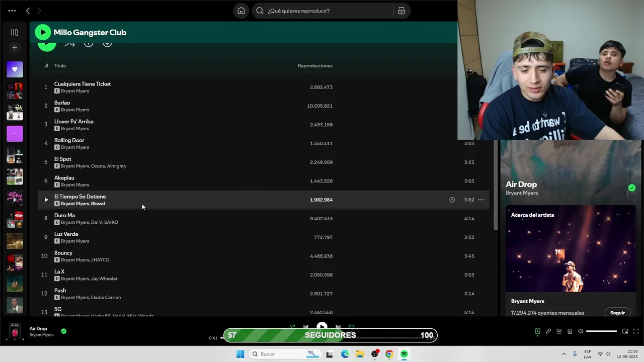Adjust the Spotify volume slider
The image size is (644, 362).
[602, 331]
